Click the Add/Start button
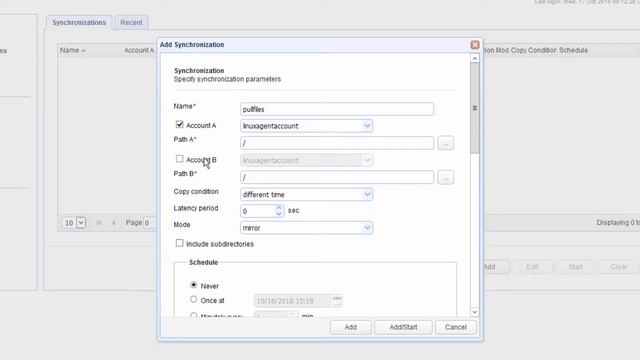 pos(403,327)
